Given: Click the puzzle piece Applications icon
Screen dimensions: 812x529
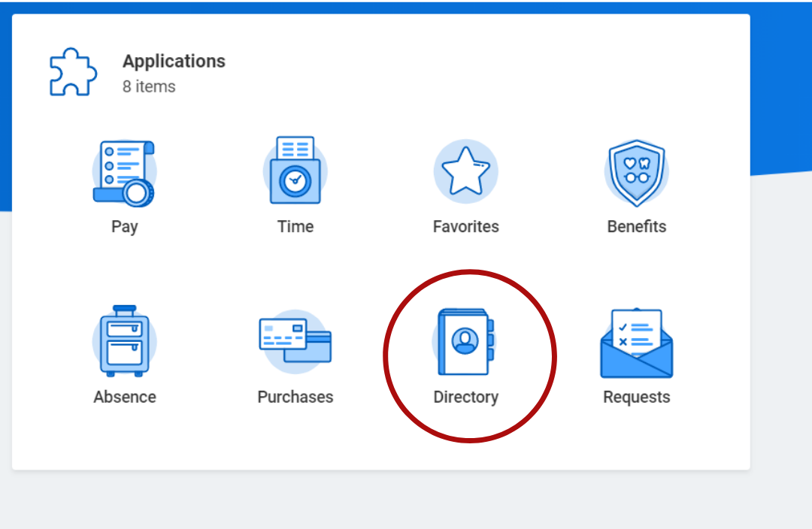Looking at the screenshot, I should pyautogui.click(x=72, y=71).
